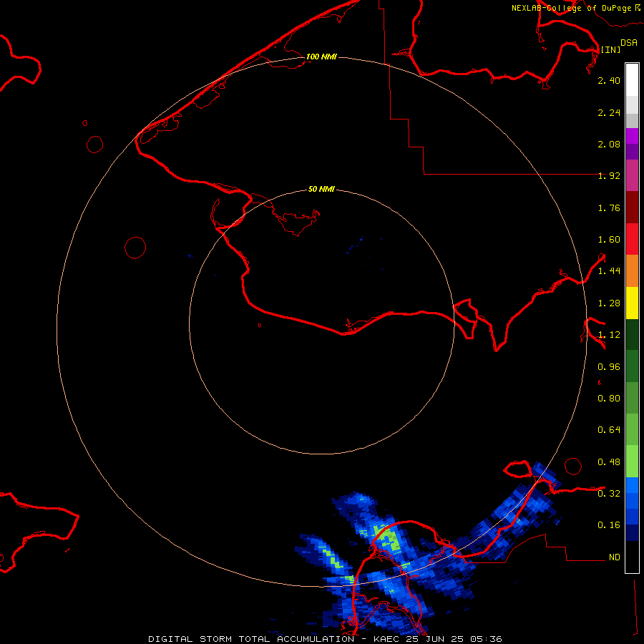Click the "50 NMI" range ring label
644x644 pixels.
[x=321, y=189]
